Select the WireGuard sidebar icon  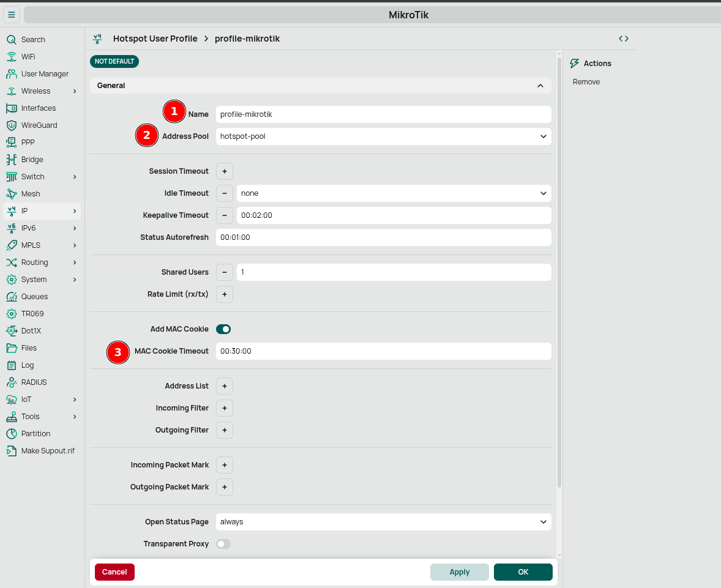pos(12,125)
